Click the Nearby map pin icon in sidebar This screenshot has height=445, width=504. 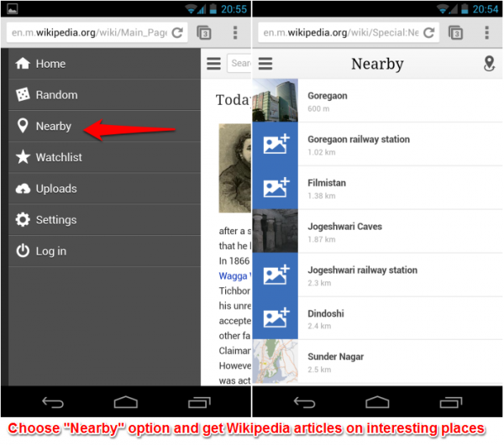point(23,126)
